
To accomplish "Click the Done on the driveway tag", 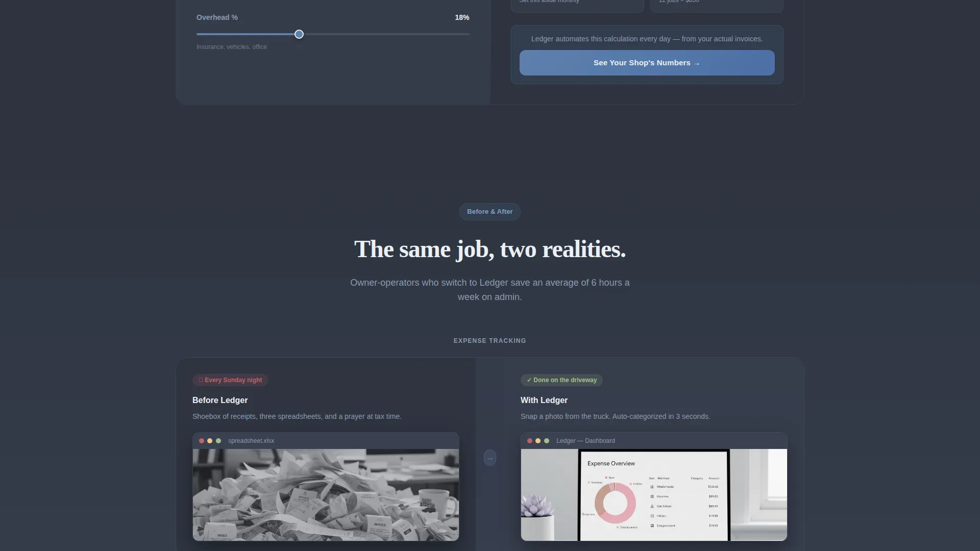I will point(561,380).
